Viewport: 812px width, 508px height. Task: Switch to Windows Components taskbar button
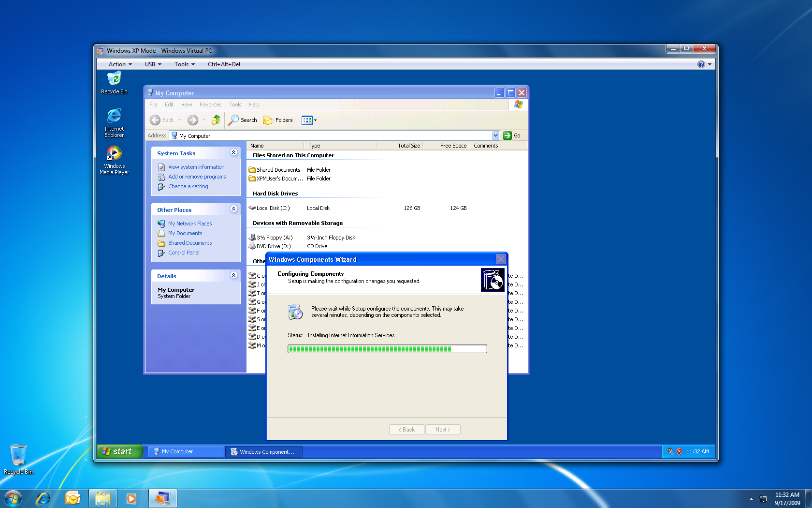pos(263,451)
